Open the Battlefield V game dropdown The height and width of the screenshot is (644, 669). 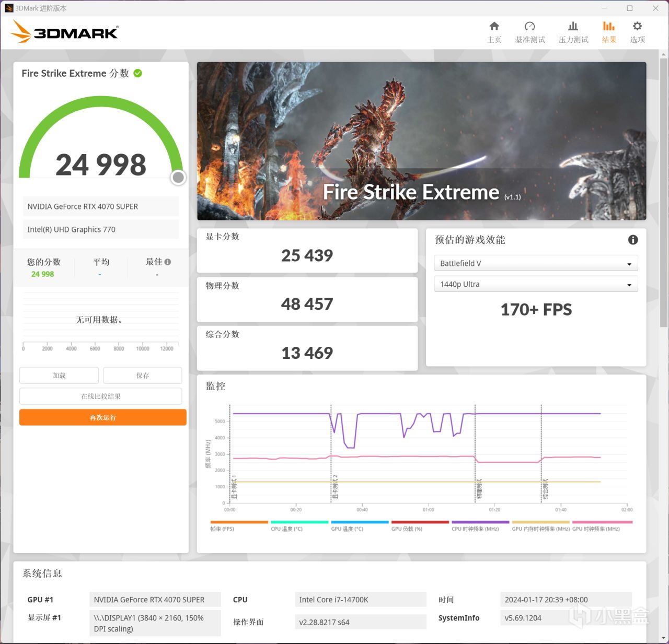point(536,263)
